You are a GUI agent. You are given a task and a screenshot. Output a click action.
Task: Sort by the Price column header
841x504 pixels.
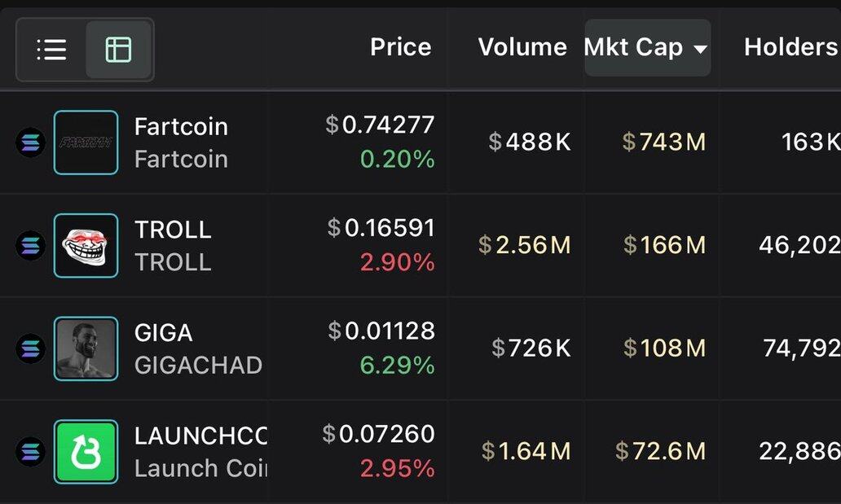[401, 47]
